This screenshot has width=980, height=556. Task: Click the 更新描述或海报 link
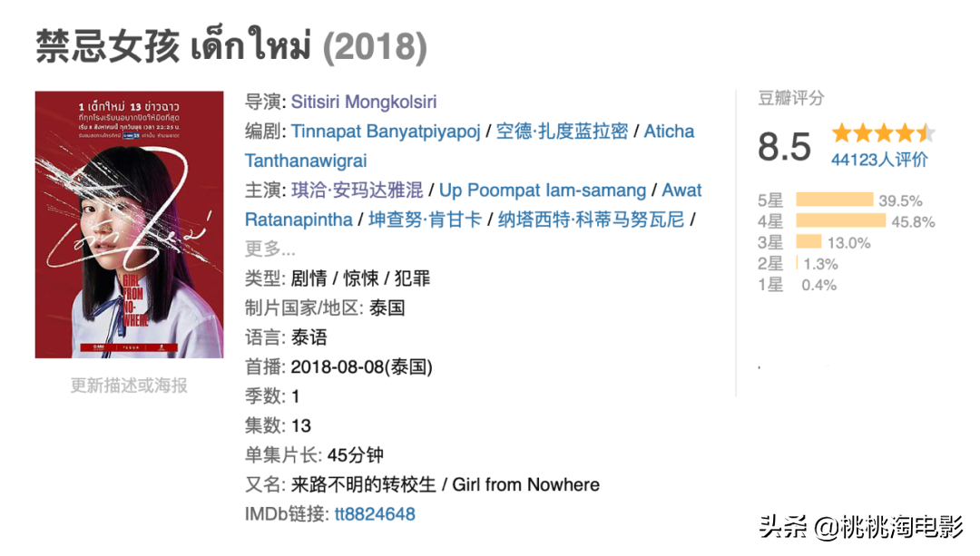pos(129,385)
